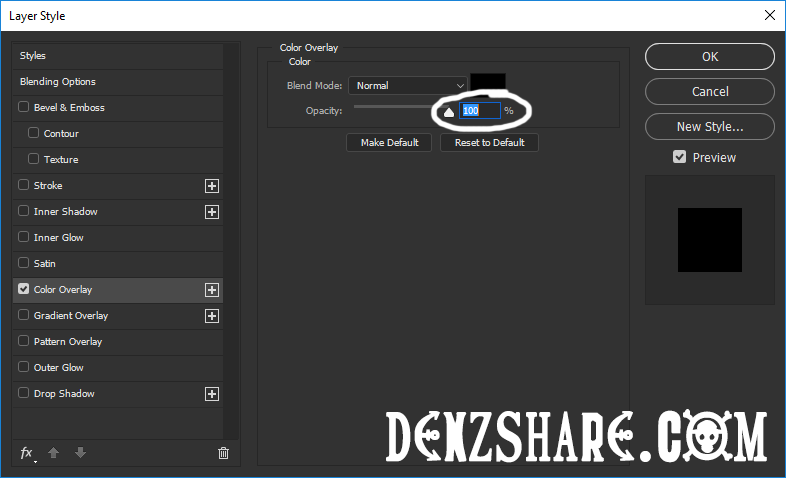
Task: Delete effect with trash icon
Action: [223, 453]
